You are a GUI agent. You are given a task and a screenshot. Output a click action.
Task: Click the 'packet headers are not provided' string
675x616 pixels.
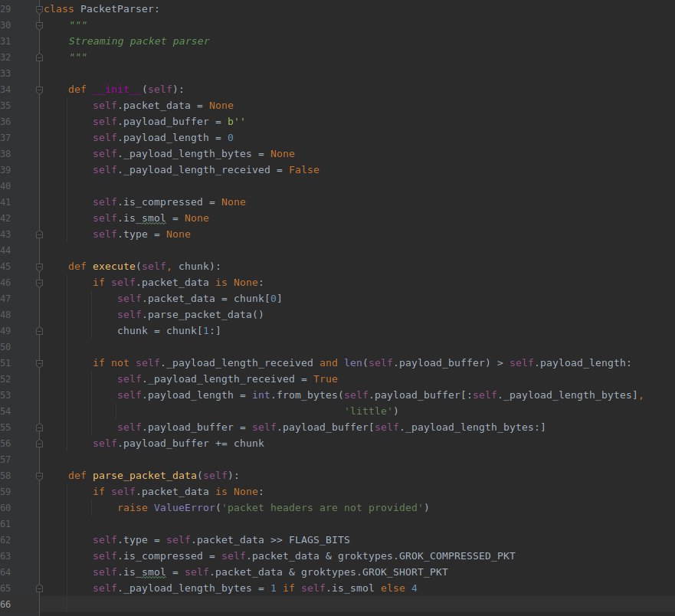point(323,508)
